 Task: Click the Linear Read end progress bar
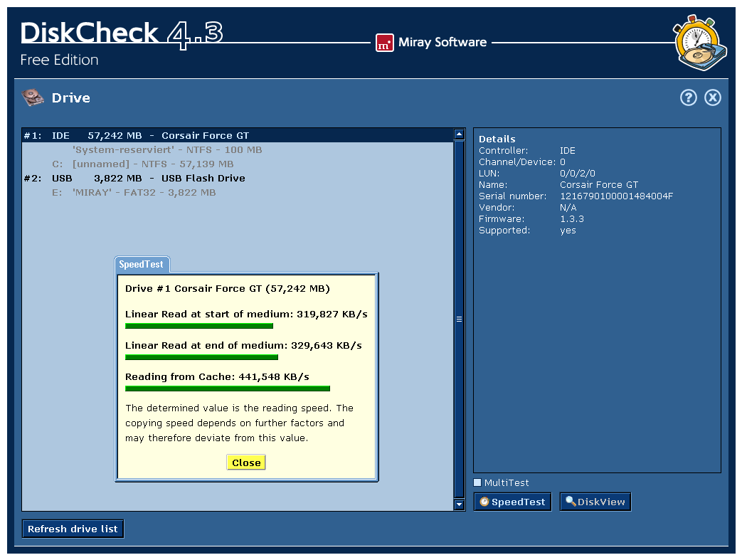201,357
